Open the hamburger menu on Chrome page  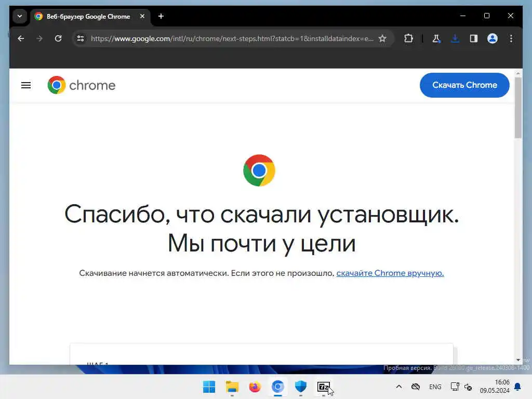coord(26,85)
